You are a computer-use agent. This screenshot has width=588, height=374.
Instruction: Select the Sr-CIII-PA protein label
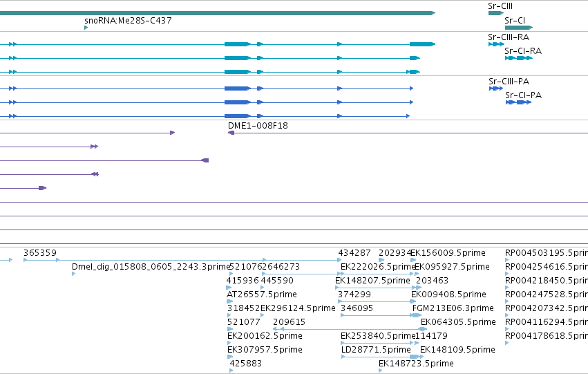(x=509, y=82)
